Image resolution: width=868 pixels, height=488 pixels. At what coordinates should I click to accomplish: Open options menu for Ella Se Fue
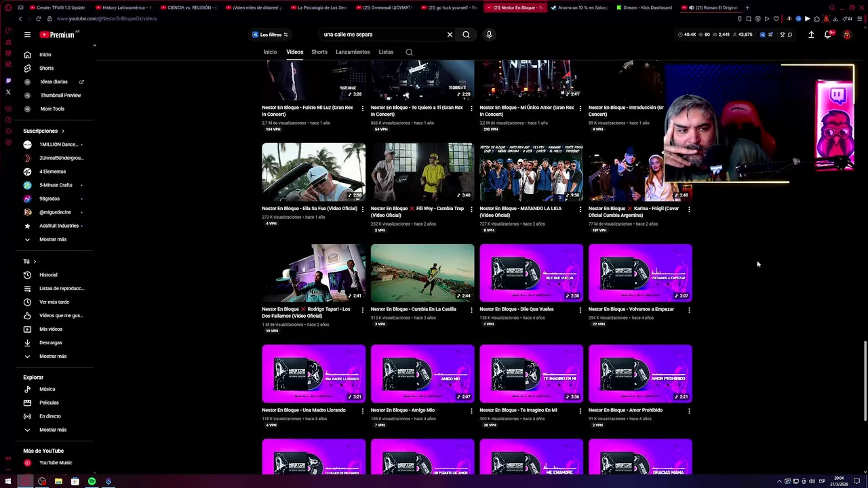(x=362, y=209)
